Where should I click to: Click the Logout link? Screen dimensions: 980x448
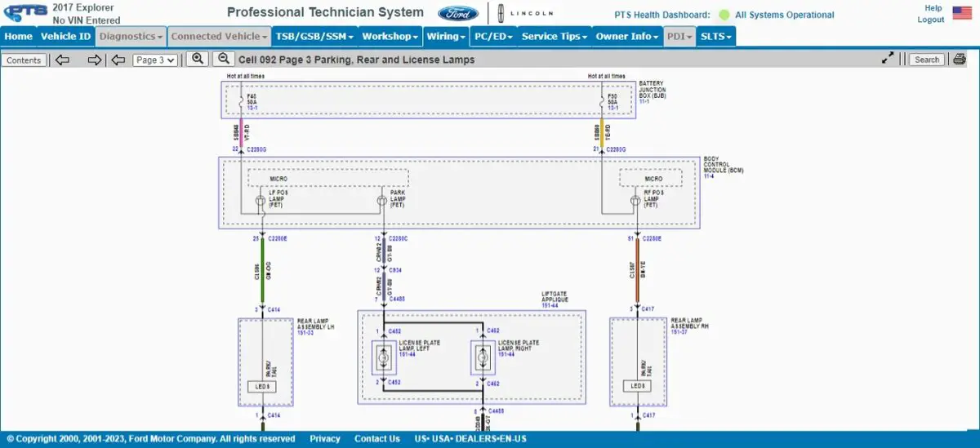coord(931,20)
